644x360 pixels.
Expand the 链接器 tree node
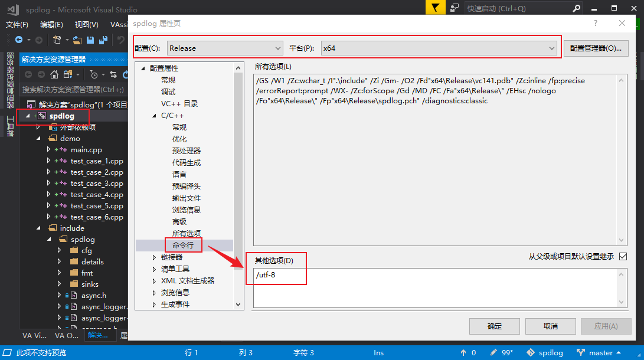154,257
